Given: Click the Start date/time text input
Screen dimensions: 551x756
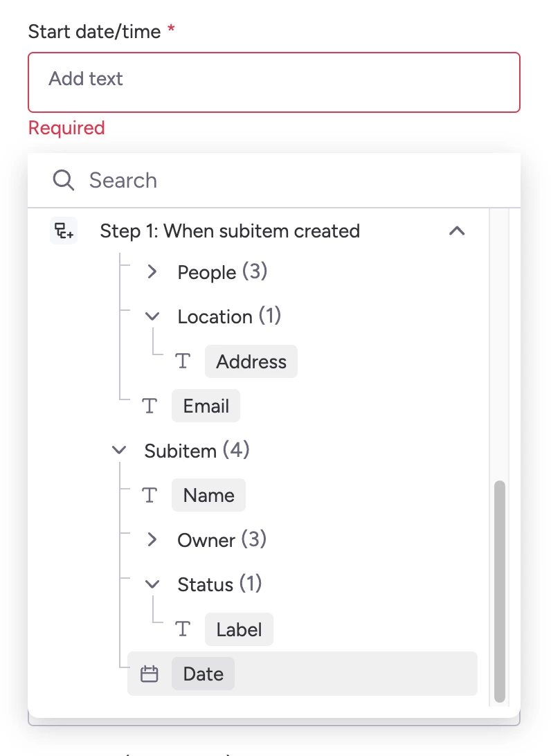Looking at the screenshot, I should [x=274, y=82].
